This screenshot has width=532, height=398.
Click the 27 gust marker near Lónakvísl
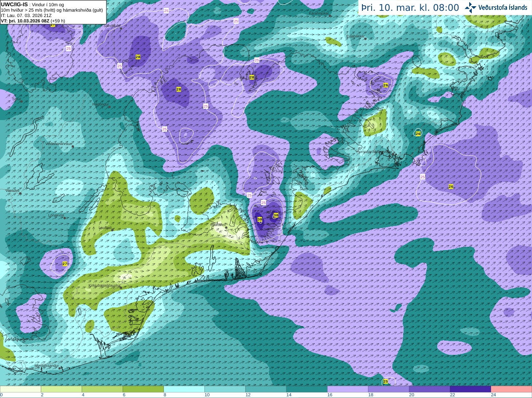[x=65, y=264]
